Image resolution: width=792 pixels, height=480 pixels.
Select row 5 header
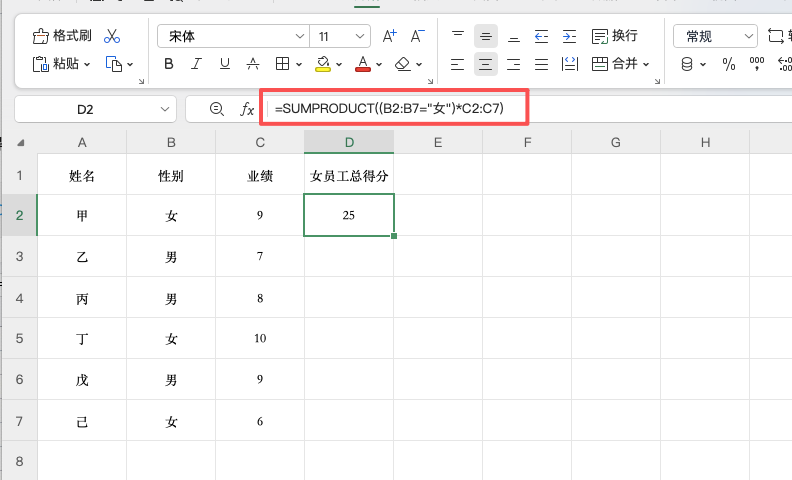[x=19, y=338]
